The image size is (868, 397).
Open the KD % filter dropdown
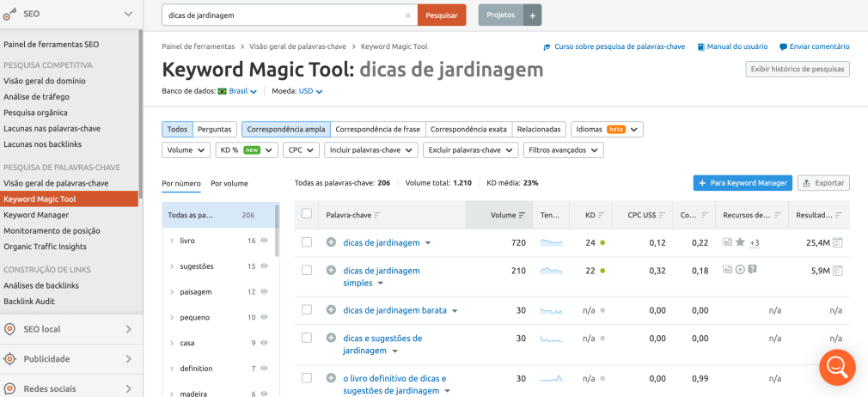click(247, 150)
